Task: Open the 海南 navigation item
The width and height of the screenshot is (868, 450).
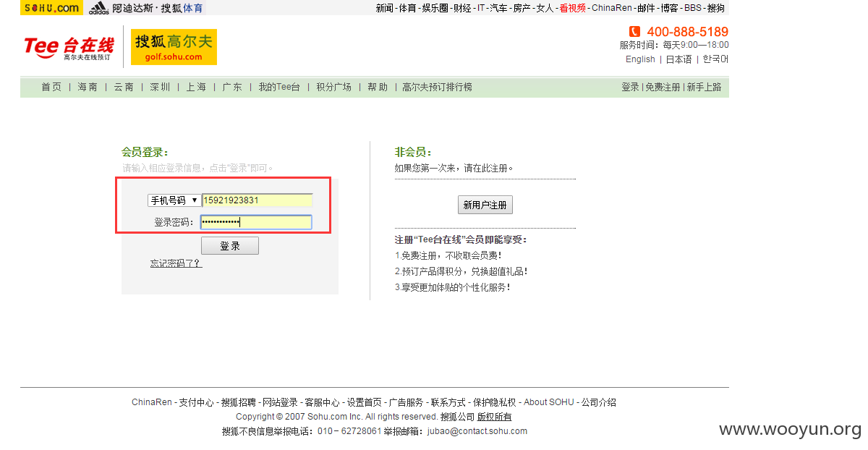Action: tap(88, 87)
